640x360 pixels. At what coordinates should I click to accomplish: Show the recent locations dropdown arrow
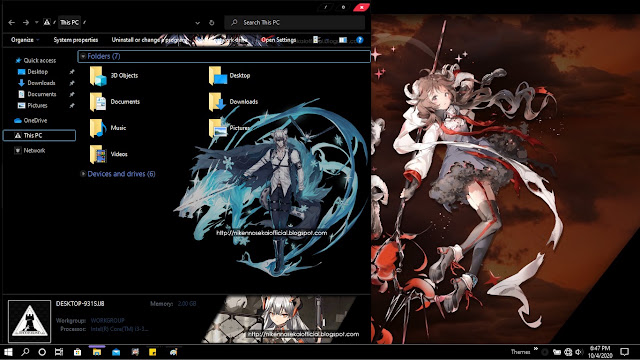36,22
